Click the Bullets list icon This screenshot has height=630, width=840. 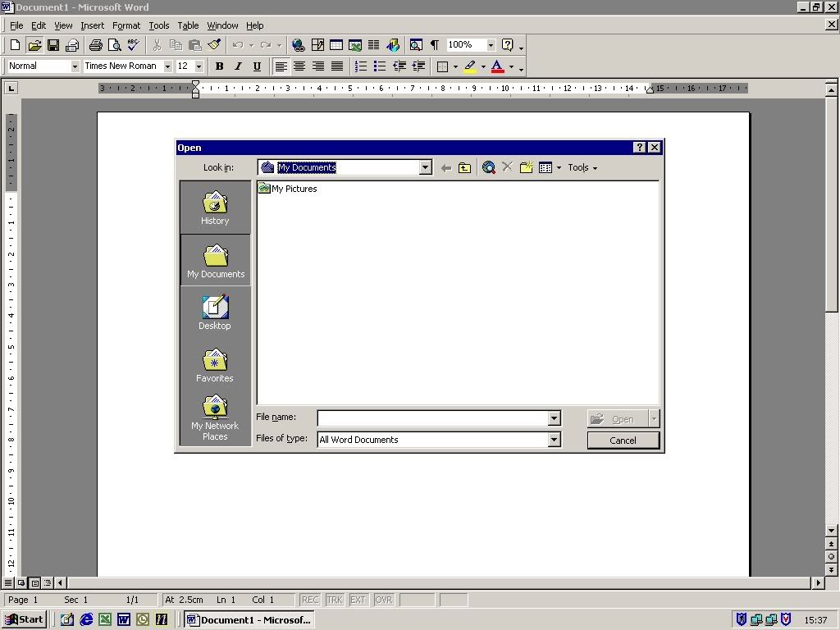click(x=380, y=66)
